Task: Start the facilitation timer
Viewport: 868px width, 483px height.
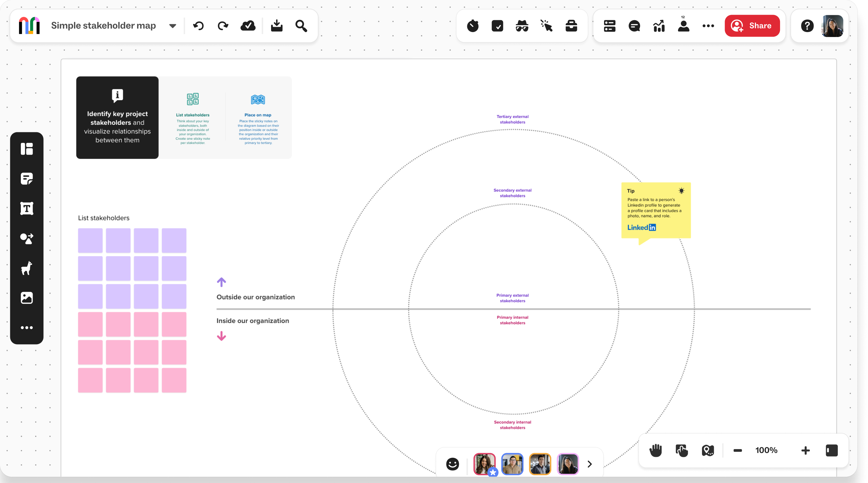Action: pos(473,26)
